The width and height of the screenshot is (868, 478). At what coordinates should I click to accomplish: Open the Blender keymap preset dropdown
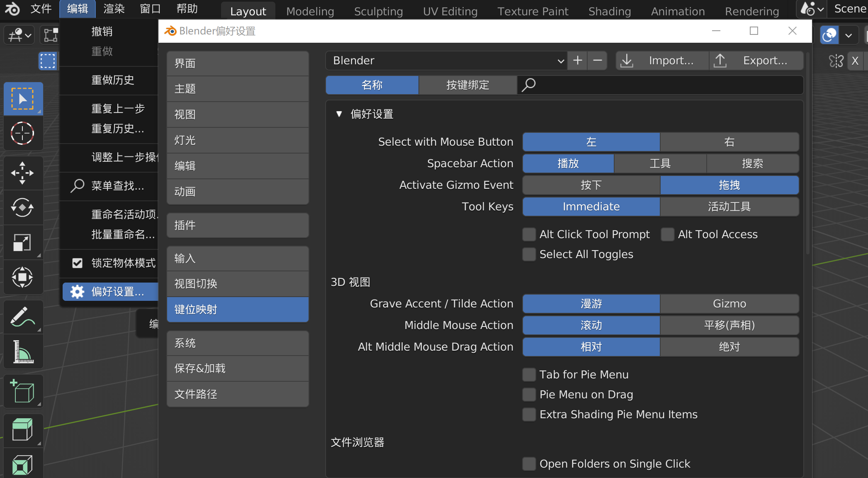pyautogui.click(x=446, y=61)
